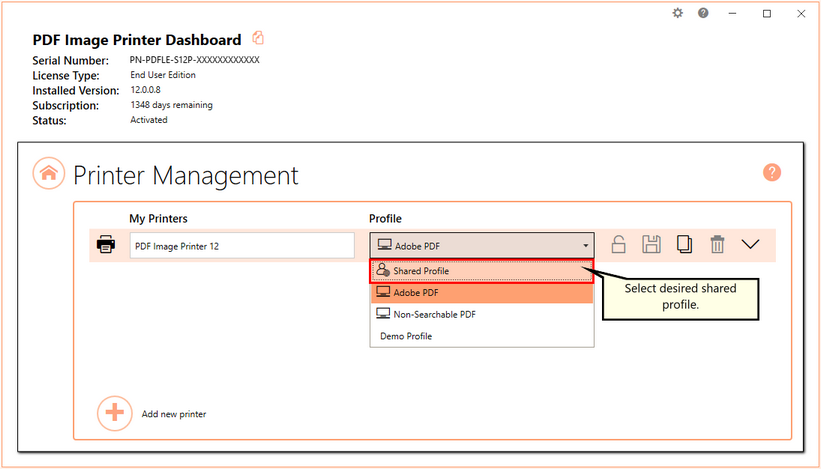Maximize the dashboard window

(767, 14)
